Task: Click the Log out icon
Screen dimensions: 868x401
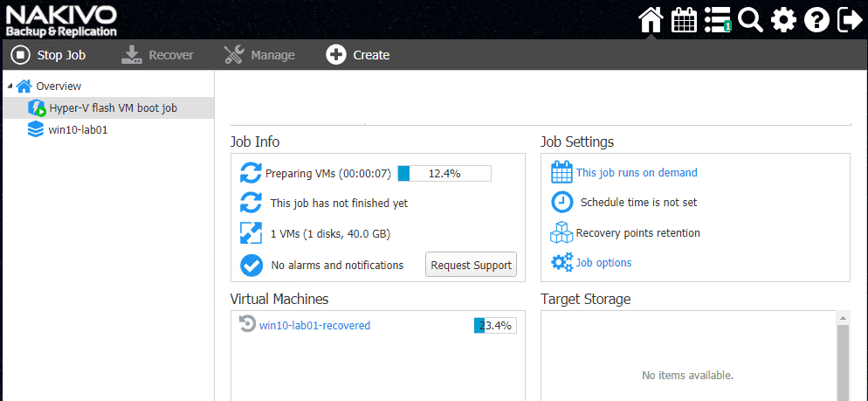Action: coord(849,19)
